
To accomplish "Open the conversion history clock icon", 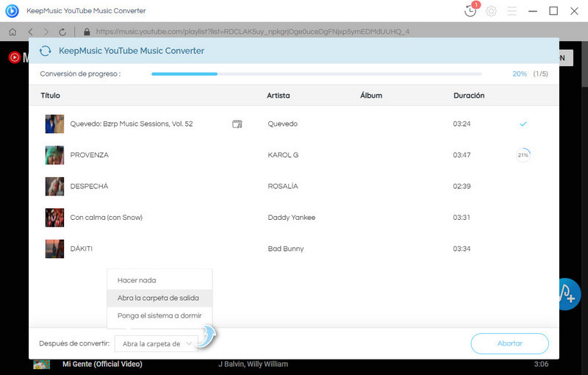I will point(470,11).
